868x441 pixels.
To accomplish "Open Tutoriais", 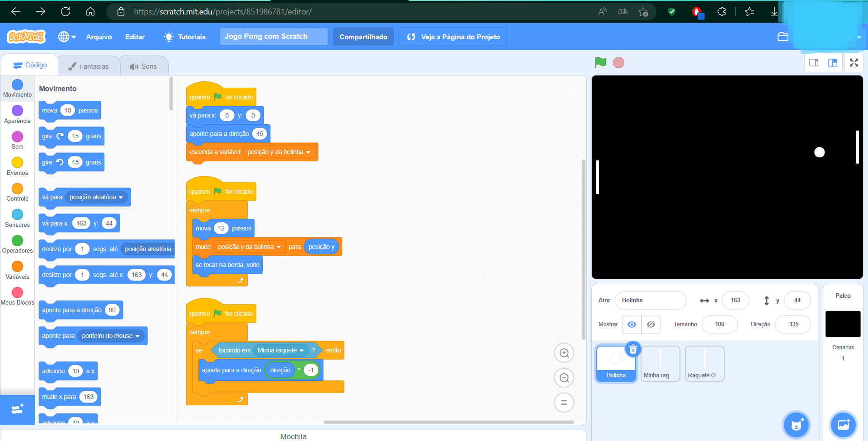I will (x=185, y=37).
